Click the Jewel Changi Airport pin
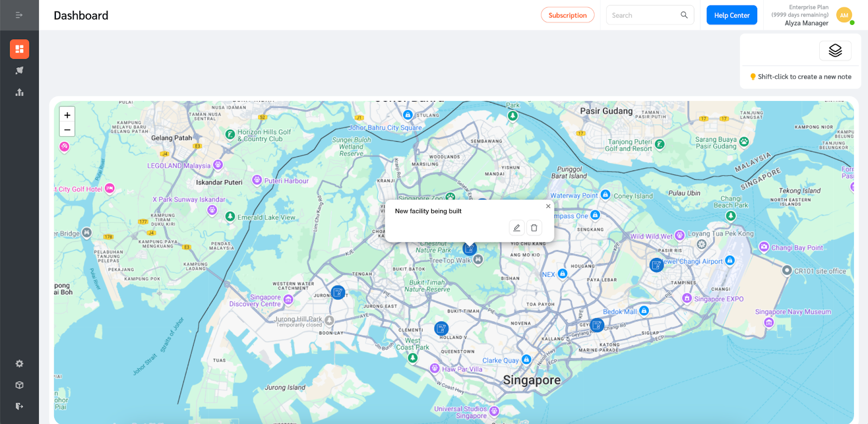 coord(730,261)
